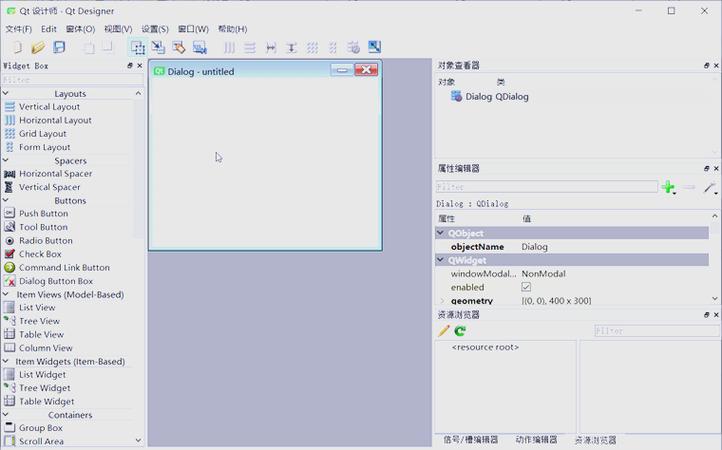Open the 帮助(H) menu

tap(233, 29)
